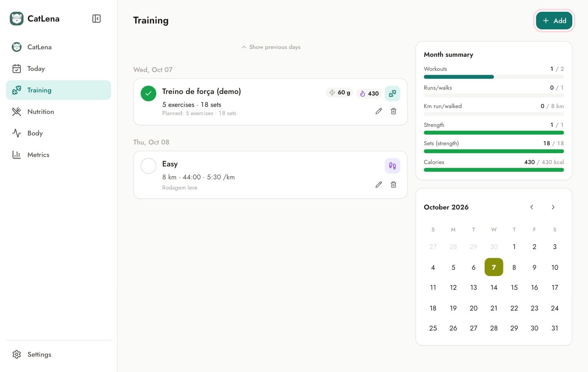Pick October 22 on the calendar
The image size is (588, 372).
pos(514,308)
